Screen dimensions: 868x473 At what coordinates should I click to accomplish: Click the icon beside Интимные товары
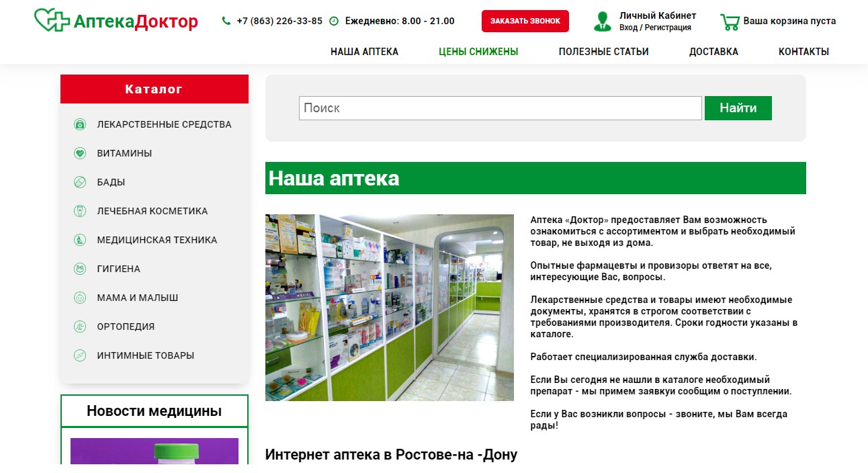click(80, 355)
